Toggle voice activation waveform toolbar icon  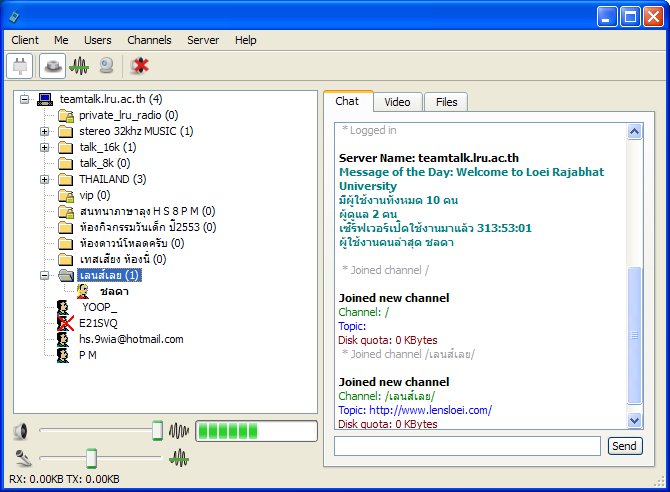click(79, 66)
